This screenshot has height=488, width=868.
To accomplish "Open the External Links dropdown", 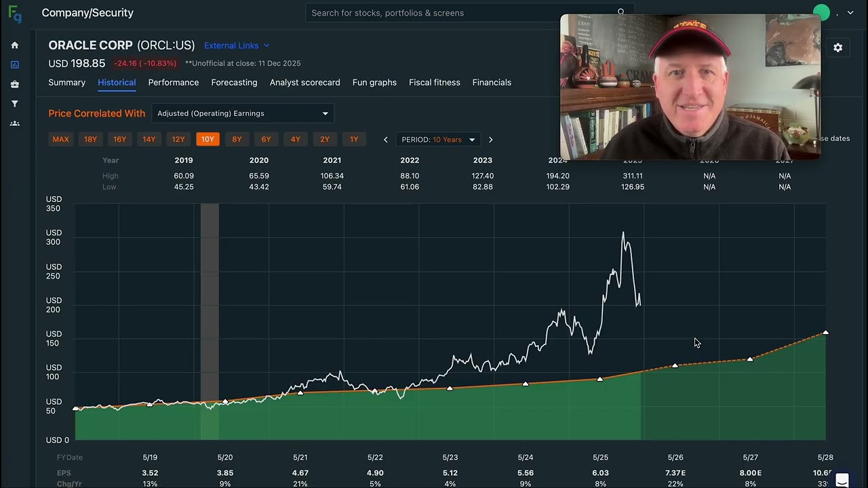I will coord(237,45).
